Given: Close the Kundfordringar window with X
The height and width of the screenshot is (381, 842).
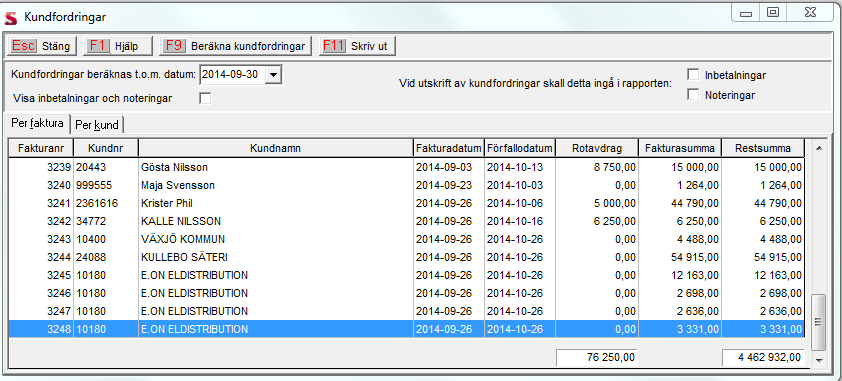Looking at the screenshot, I should (x=810, y=13).
